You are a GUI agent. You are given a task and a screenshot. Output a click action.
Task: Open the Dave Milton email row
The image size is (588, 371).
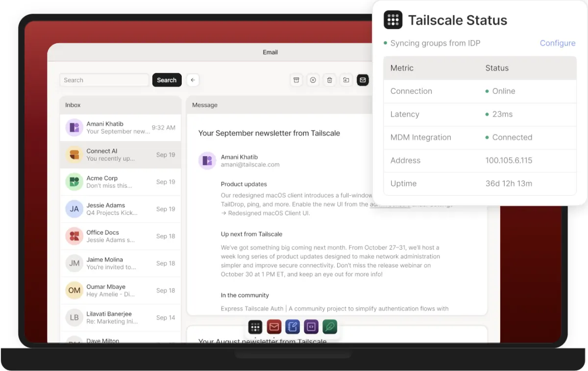coord(121,338)
